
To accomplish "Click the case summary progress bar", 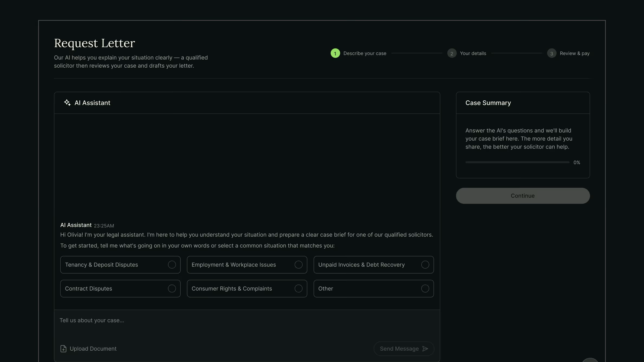I will 517,162.
